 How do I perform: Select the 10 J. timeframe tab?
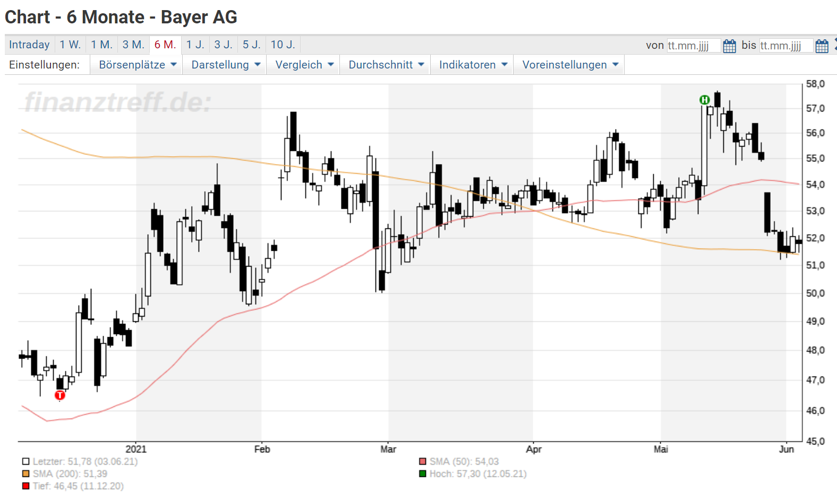tap(283, 45)
